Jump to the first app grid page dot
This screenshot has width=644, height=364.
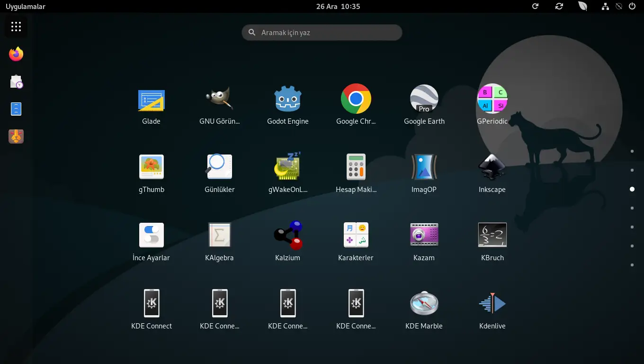632,151
